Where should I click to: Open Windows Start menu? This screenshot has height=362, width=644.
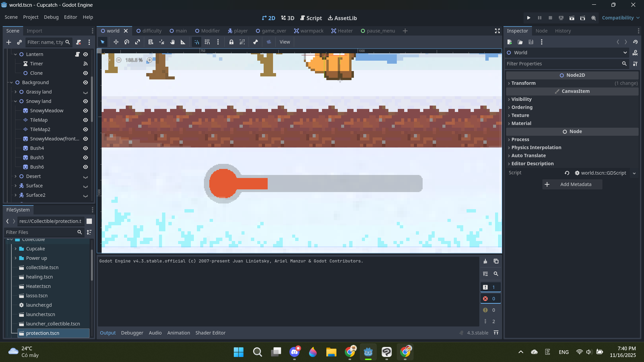238,352
